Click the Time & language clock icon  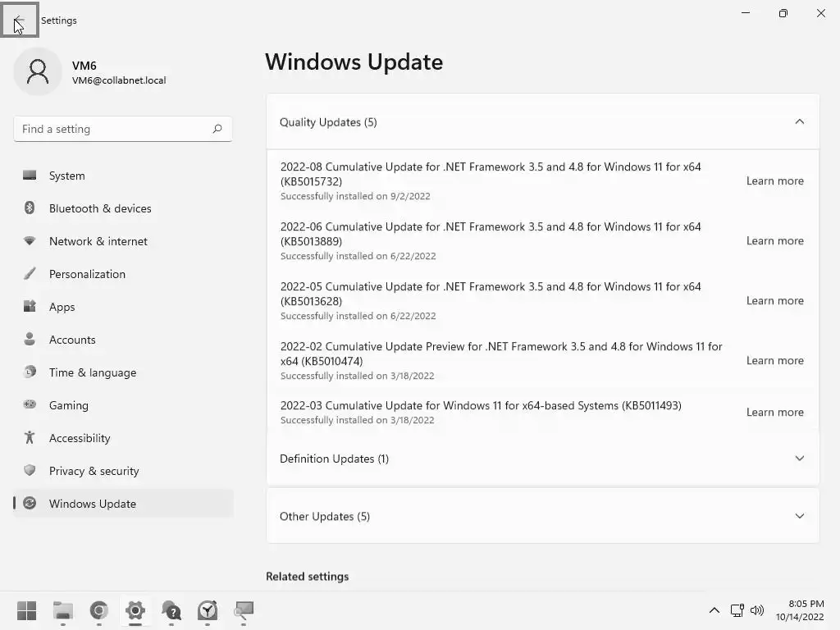pyautogui.click(x=30, y=372)
